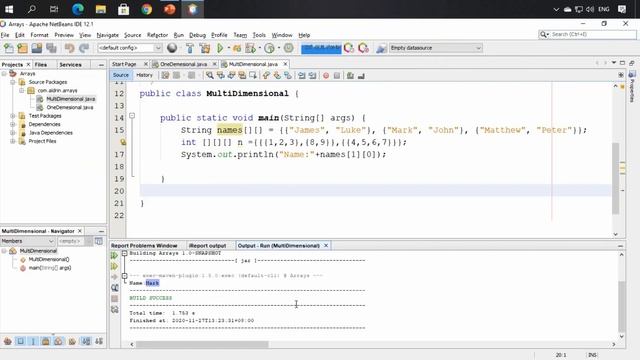Click the Clean and Build icon
Screen dimensions: 640x360
point(204,48)
